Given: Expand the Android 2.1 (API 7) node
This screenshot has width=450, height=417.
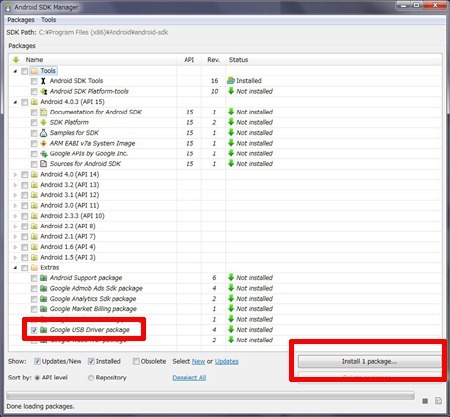Looking at the screenshot, I should click(x=15, y=236).
